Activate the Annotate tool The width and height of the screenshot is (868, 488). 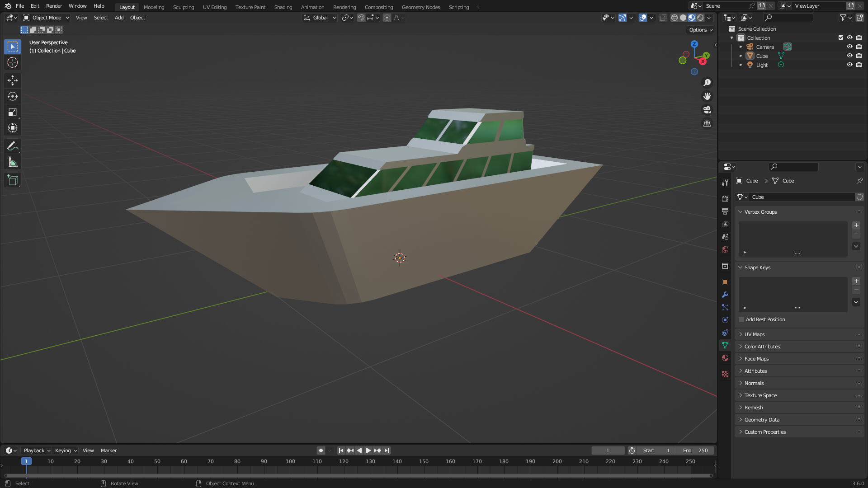pyautogui.click(x=12, y=146)
